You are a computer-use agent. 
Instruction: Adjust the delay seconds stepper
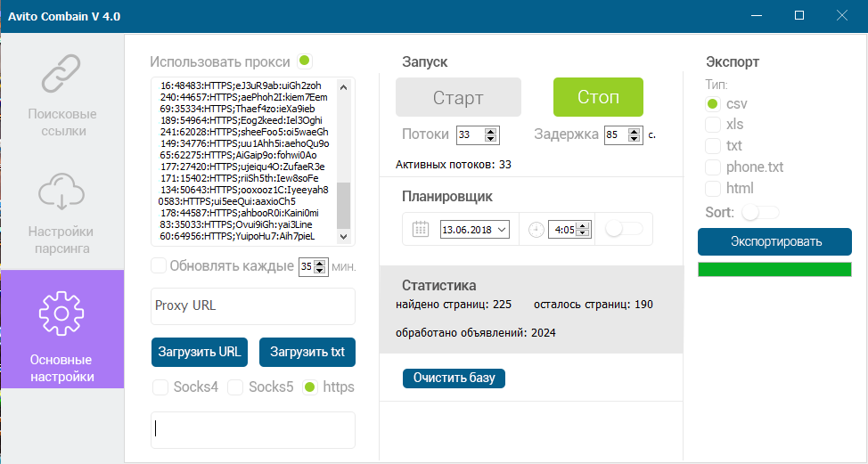pyautogui.click(x=635, y=135)
